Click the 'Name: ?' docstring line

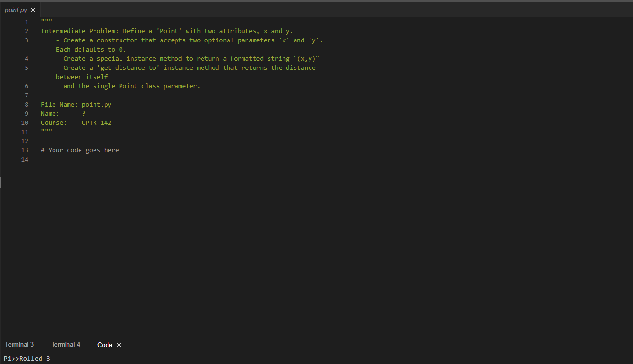pyautogui.click(x=63, y=113)
